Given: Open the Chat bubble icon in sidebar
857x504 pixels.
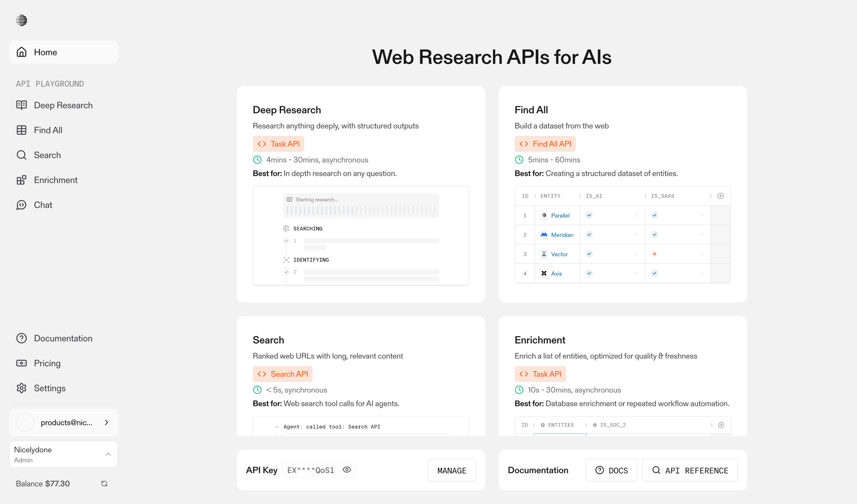Looking at the screenshot, I should 21,205.
